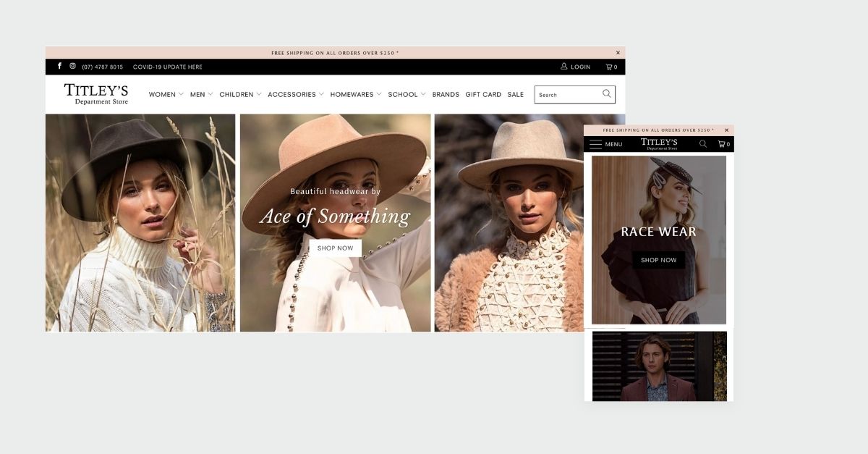The width and height of the screenshot is (868, 454).
Task: Open the mobile hamburger MENU
Action: point(605,144)
